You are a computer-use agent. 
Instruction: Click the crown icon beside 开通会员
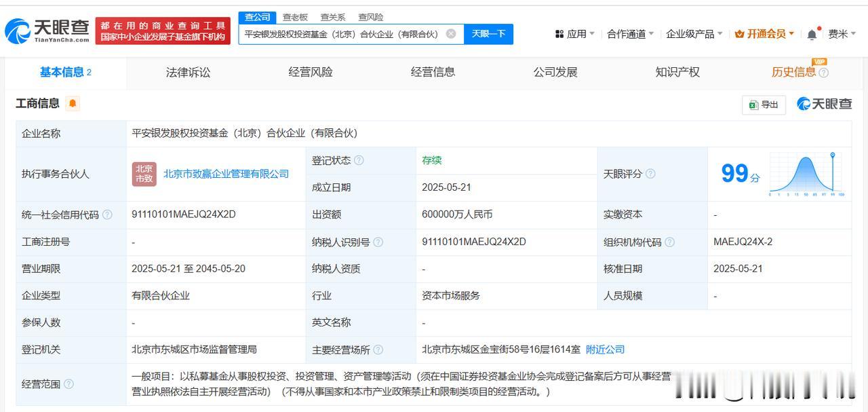click(740, 34)
